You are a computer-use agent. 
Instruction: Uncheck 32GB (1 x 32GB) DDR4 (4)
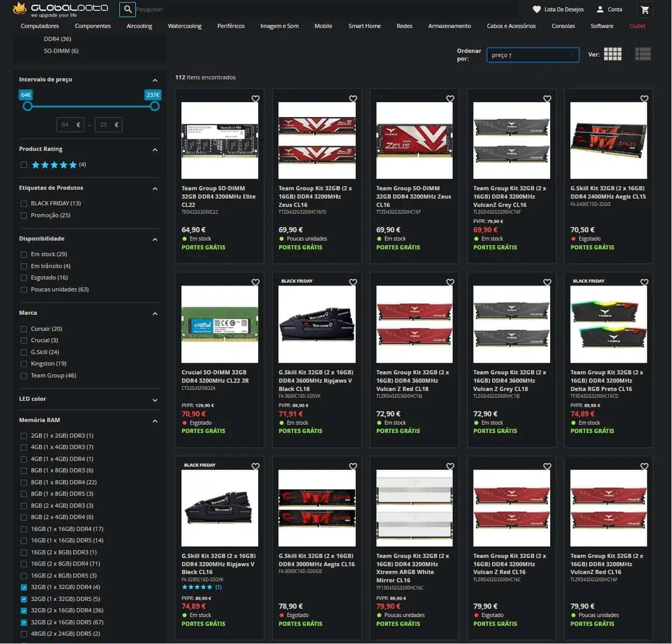click(24, 588)
